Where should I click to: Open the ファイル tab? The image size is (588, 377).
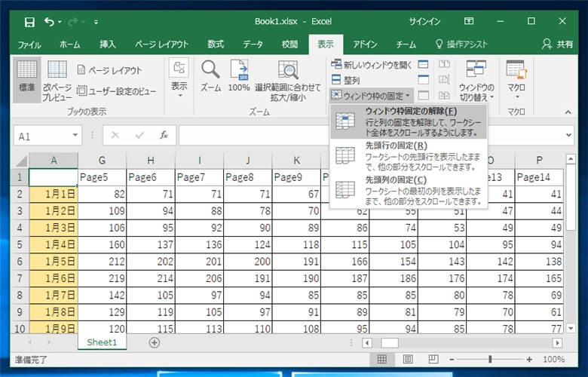29,44
